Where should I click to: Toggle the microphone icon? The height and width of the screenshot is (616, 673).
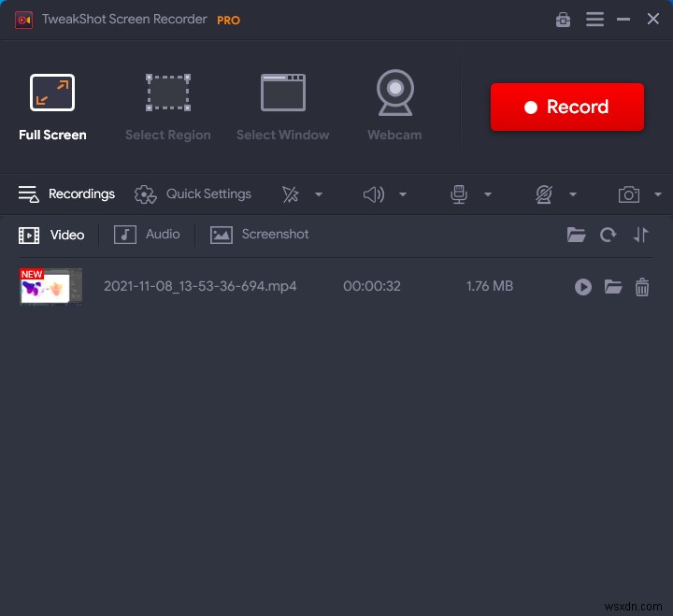(459, 194)
